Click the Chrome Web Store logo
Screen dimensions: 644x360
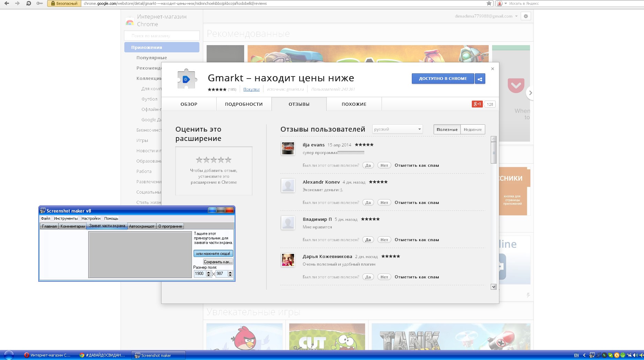[130, 21]
